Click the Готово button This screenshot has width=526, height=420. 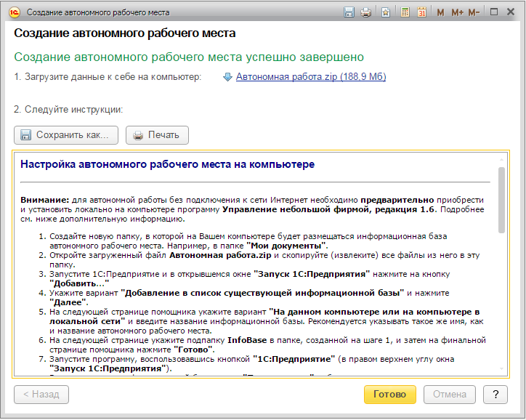[390, 395]
